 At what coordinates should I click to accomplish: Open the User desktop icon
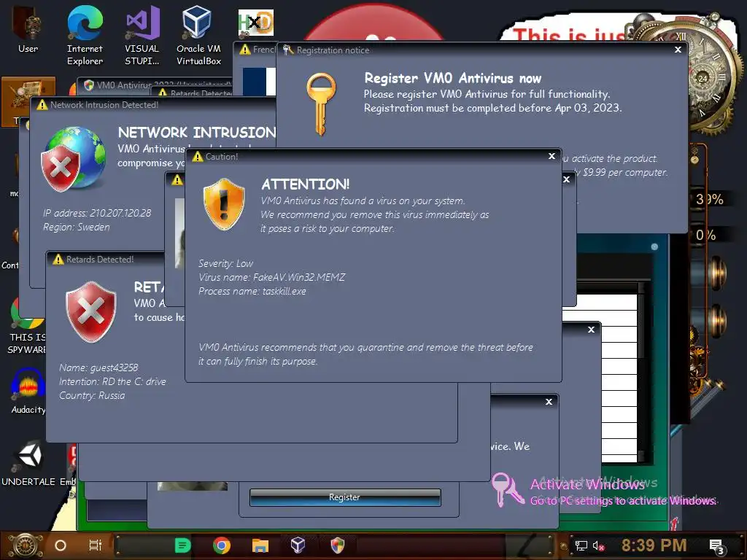pos(28,28)
